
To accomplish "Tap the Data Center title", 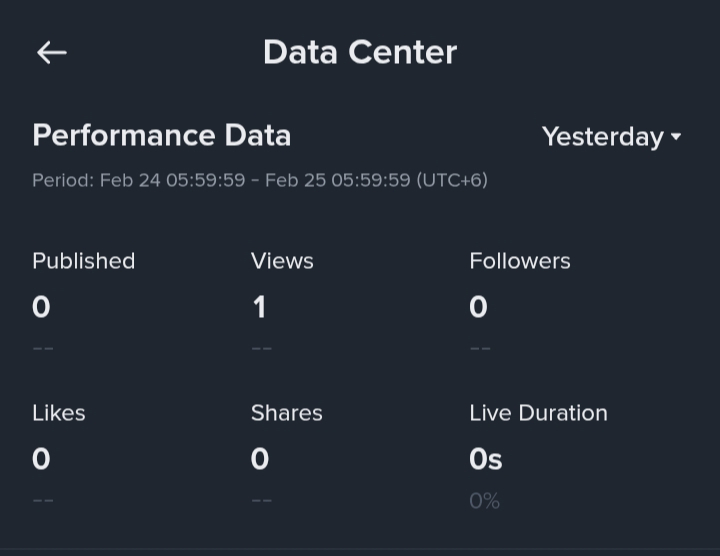I will [x=360, y=52].
